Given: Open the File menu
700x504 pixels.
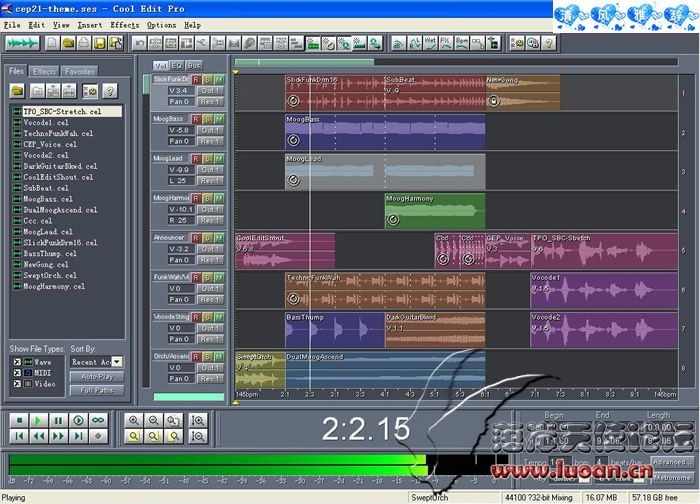Looking at the screenshot, I should tap(12, 25).
